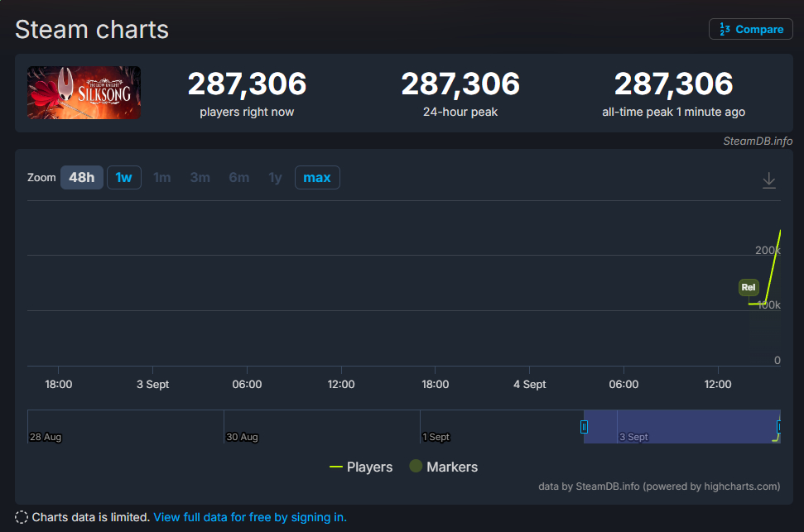Click the SteamDB.info credit text
Screen dimensions: 804x532
tap(758, 141)
